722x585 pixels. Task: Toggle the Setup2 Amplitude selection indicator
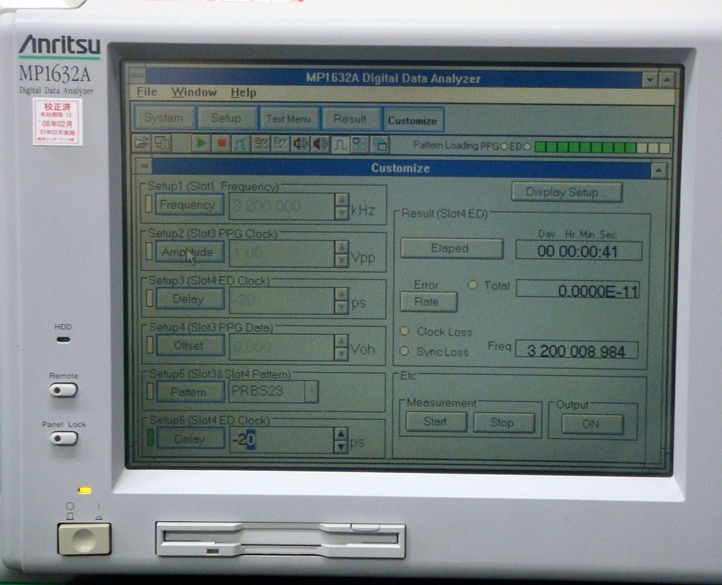coord(149,251)
